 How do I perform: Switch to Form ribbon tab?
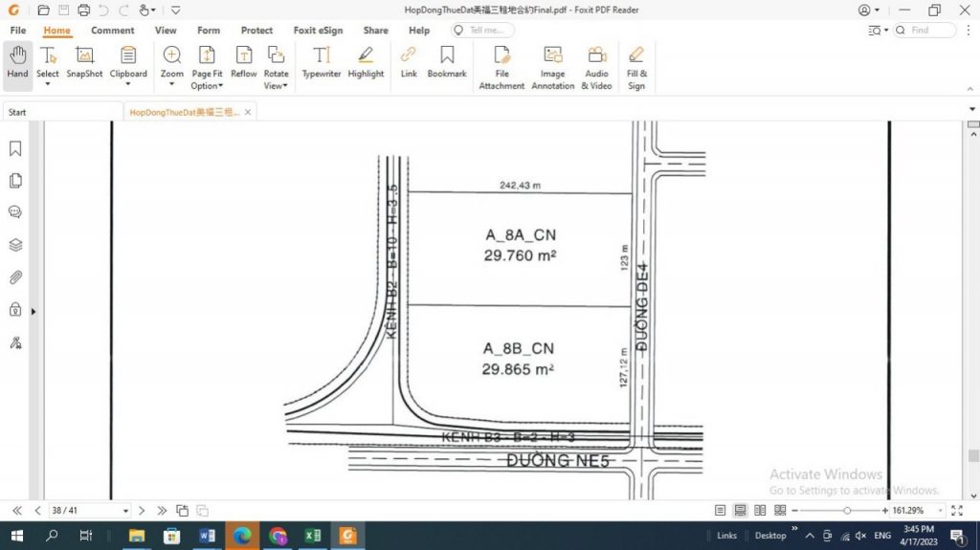coord(209,30)
